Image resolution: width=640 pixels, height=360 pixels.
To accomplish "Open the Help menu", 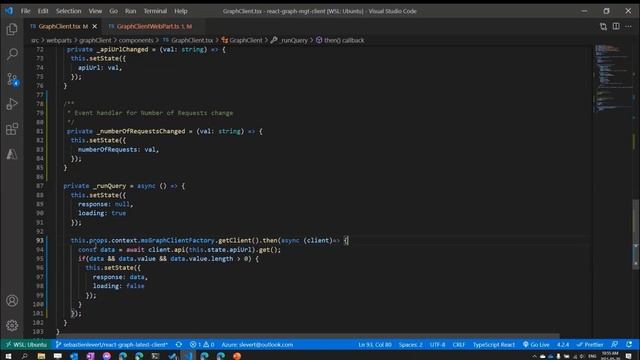I will pos(181,11).
